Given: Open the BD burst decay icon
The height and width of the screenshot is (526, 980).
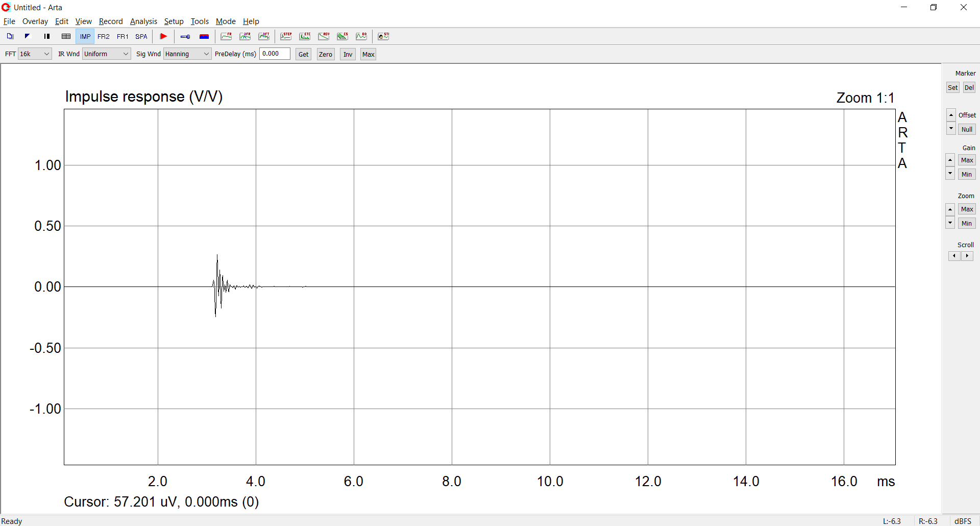Looking at the screenshot, I should (361, 36).
